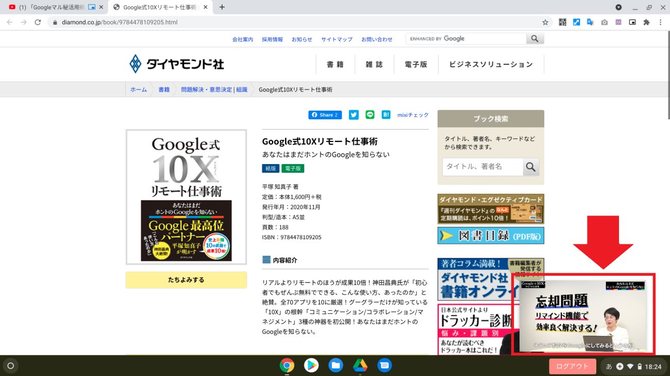
Task: Open the system tray showing 18:24
Action: (x=634, y=366)
